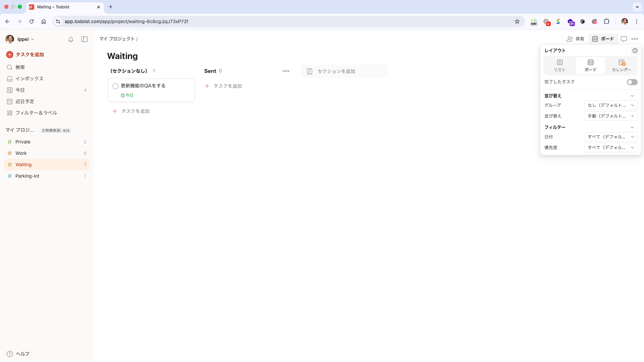
Task: Open the notifications bell
Action: pos(71,39)
